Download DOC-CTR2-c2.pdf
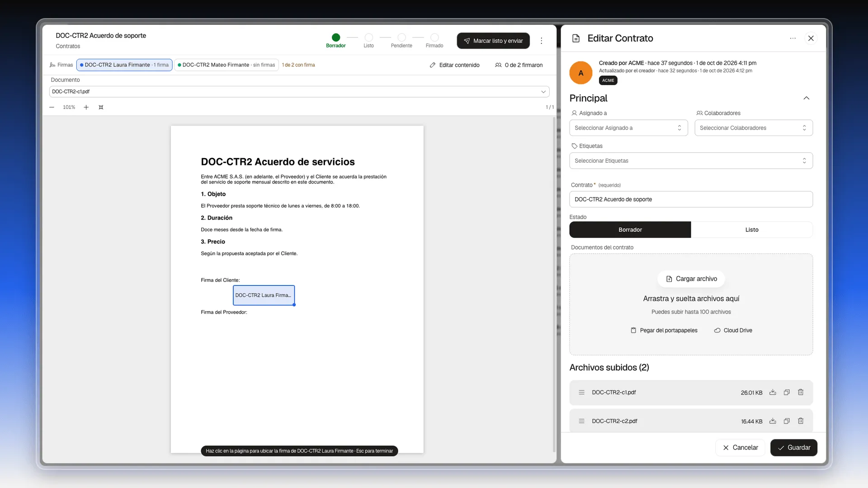The image size is (868, 488). (773, 421)
